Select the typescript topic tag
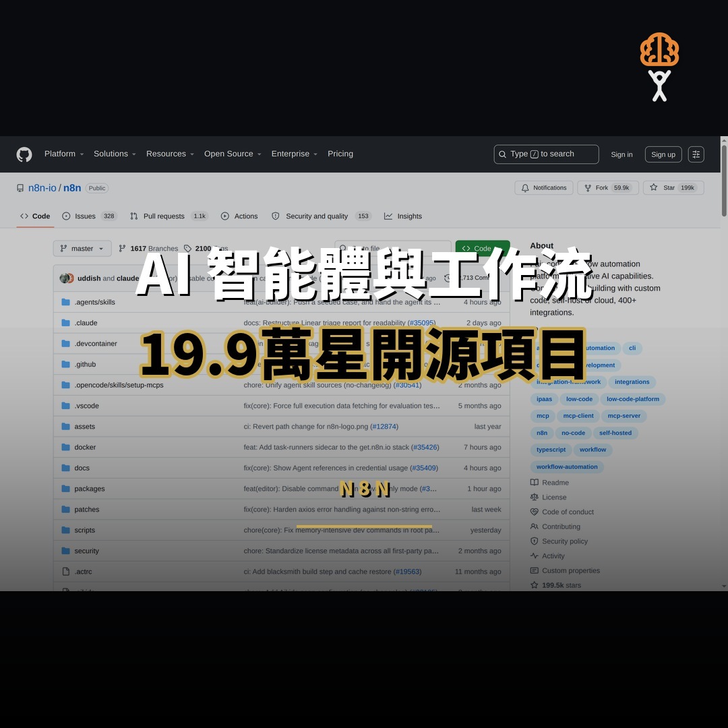Screen dimensions: 728x728 pyautogui.click(x=551, y=450)
